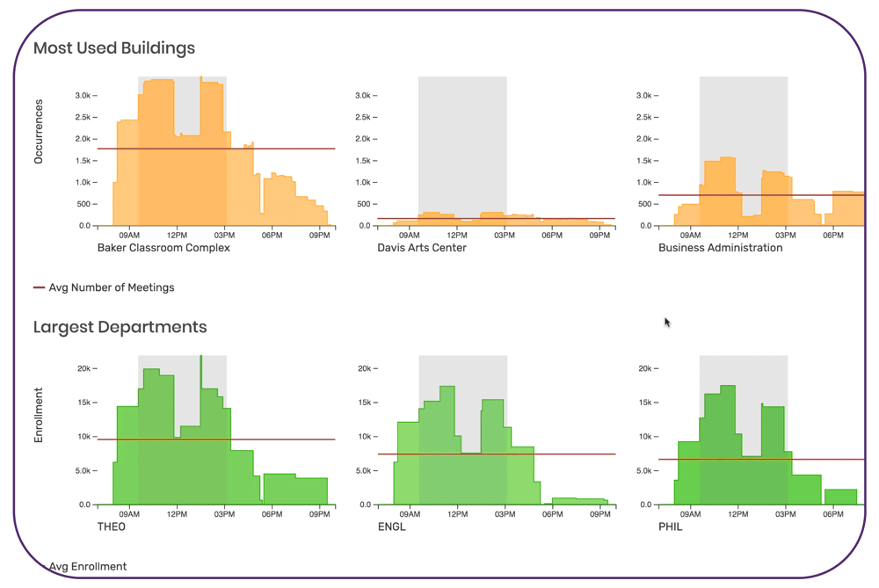879x588 pixels.
Task: Select the ENGL department label
Action: point(391,526)
